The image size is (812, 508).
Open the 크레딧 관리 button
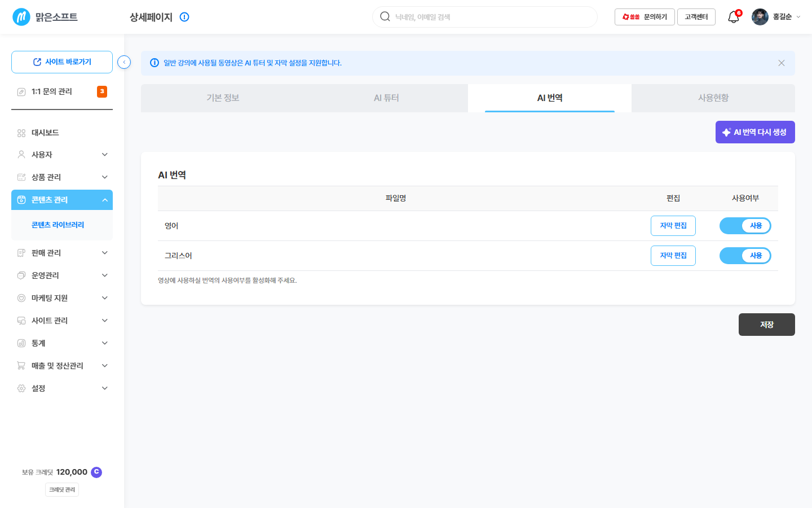tap(62, 490)
